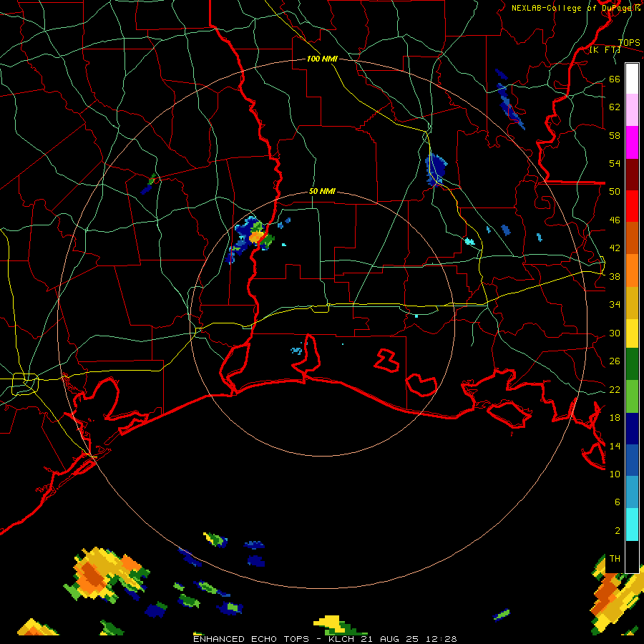The width and height of the screenshot is (644, 644).
Task: Click the KLCH station ID in caption
Action: [x=341, y=639]
